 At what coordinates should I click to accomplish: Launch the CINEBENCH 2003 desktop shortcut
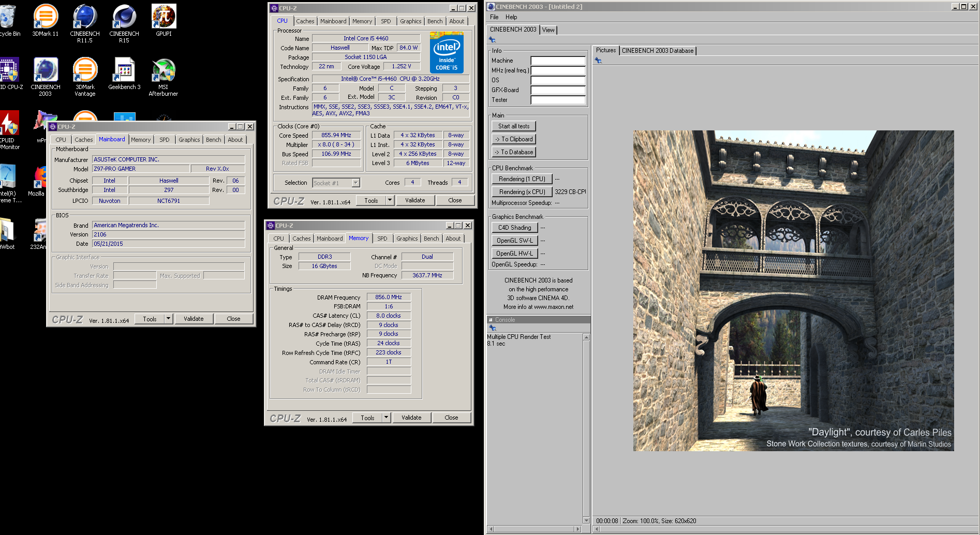[x=46, y=77]
